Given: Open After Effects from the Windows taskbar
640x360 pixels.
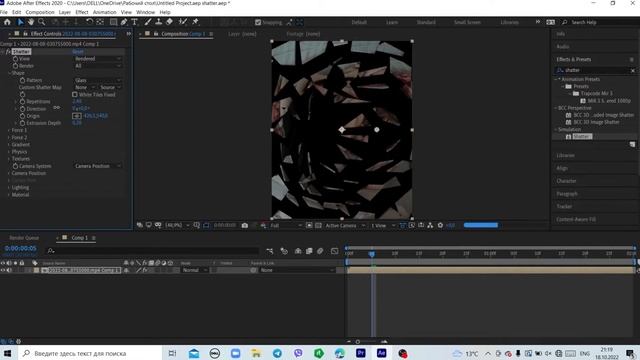Looking at the screenshot, I should [x=382, y=353].
